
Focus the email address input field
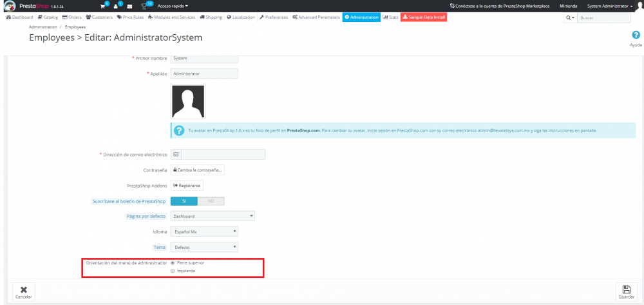point(223,155)
